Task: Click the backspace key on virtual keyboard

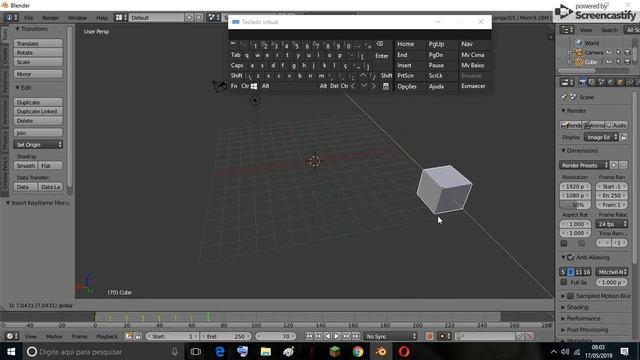Action: [x=380, y=44]
